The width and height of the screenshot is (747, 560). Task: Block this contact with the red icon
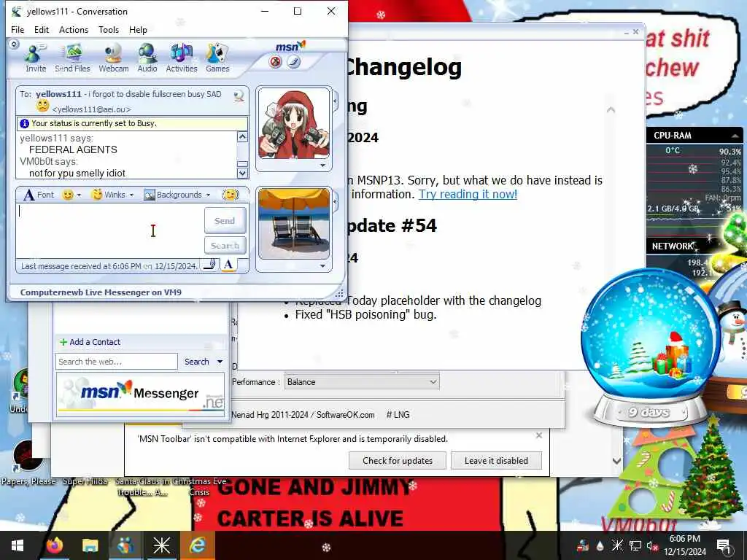(x=275, y=62)
